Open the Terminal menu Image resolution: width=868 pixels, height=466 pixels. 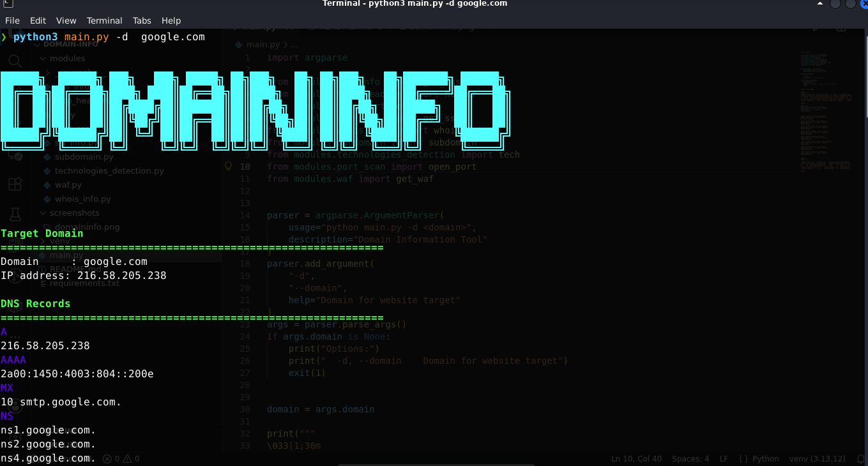click(105, 20)
